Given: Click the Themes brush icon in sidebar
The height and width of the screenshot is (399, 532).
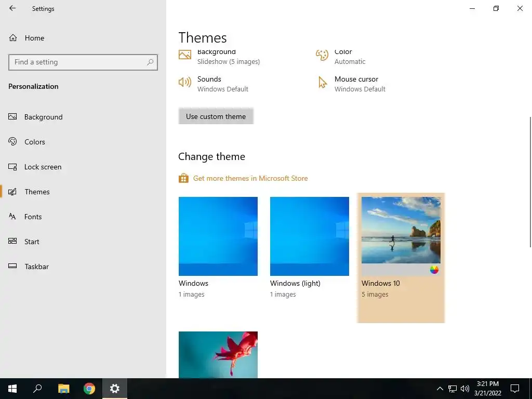Looking at the screenshot, I should point(12,192).
